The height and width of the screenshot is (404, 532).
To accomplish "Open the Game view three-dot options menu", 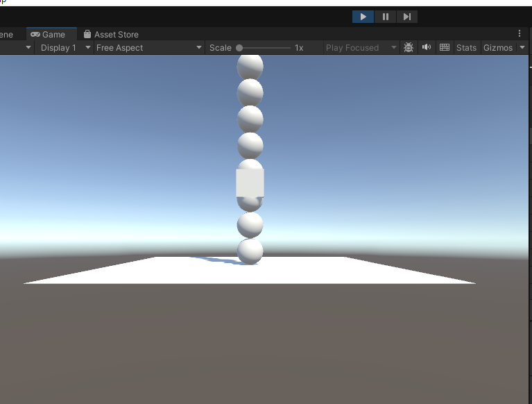I will click(x=520, y=33).
